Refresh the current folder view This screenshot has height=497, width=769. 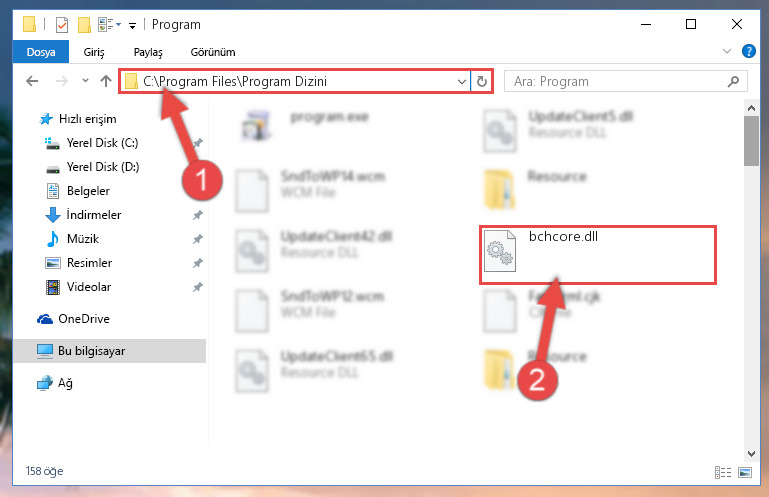482,81
